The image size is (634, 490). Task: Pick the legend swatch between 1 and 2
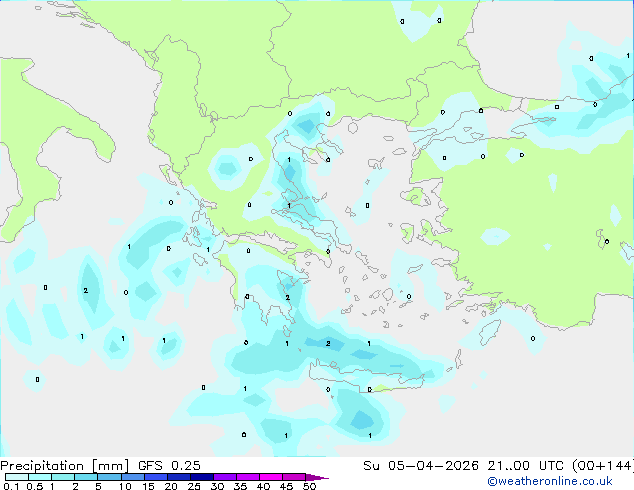[x=63, y=477]
